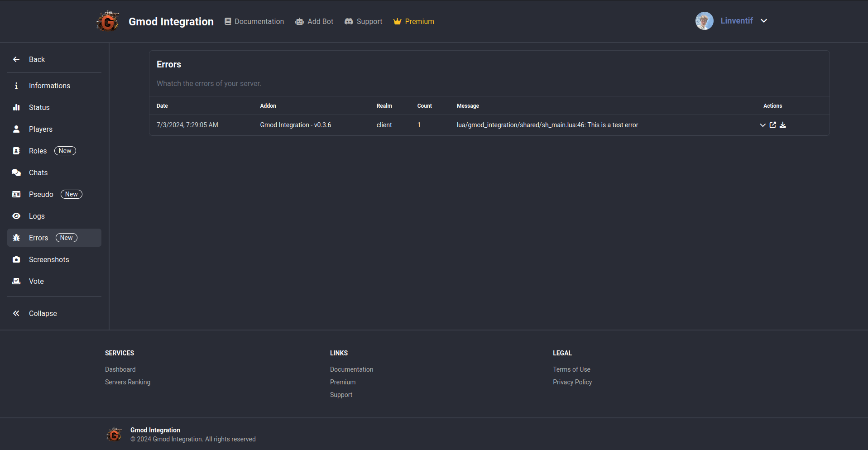
Task: Expand the error row details chevron
Action: coord(762,125)
